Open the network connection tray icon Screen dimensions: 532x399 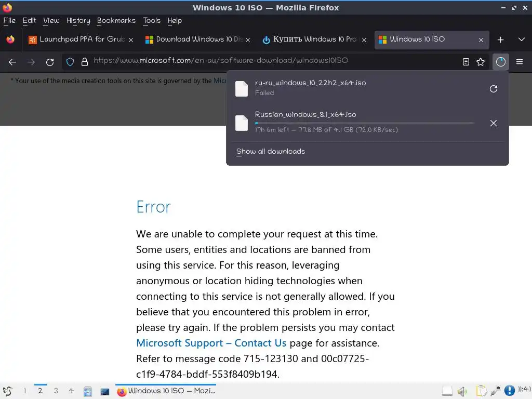495,391
